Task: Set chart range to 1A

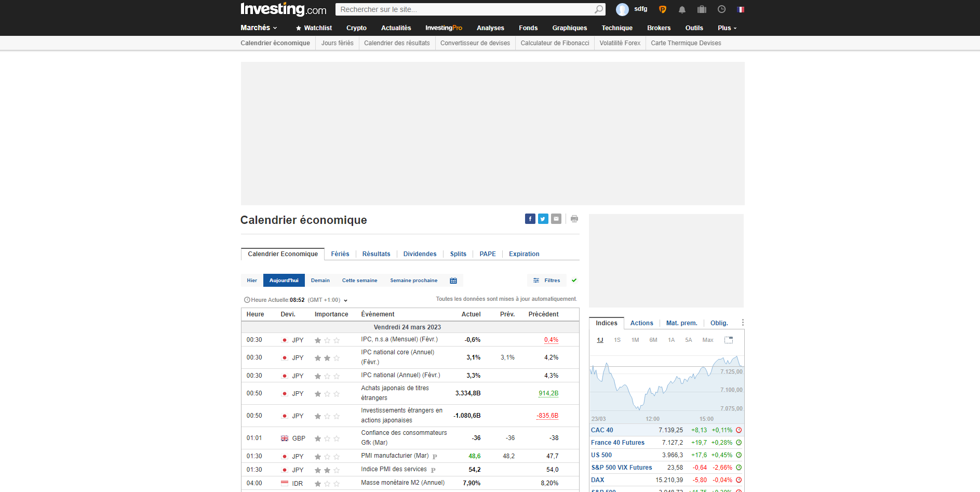Action: [671, 340]
